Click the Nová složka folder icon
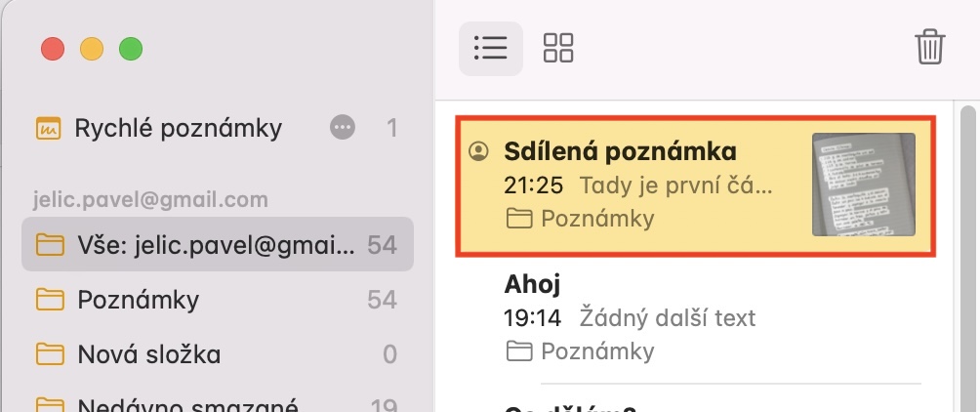The width and height of the screenshot is (980, 412). pyautogui.click(x=47, y=353)
